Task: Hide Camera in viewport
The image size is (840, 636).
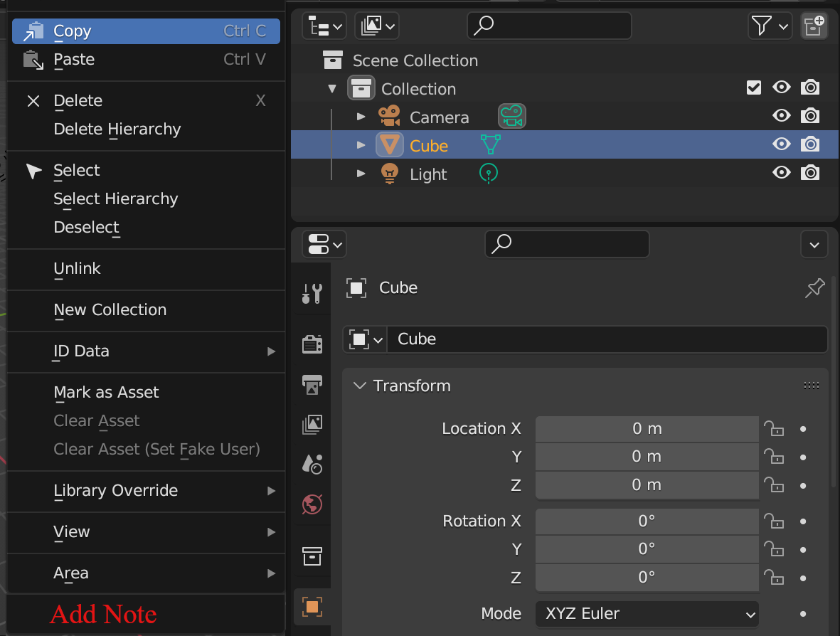Action: [782, 115]
